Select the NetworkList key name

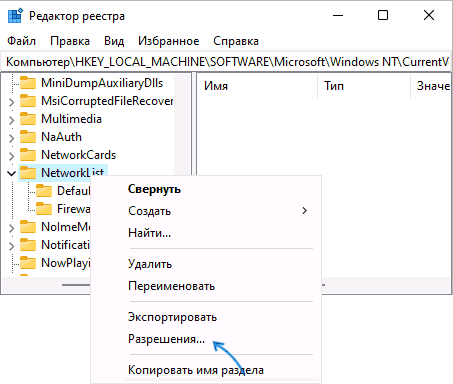[x=73, y=173]
